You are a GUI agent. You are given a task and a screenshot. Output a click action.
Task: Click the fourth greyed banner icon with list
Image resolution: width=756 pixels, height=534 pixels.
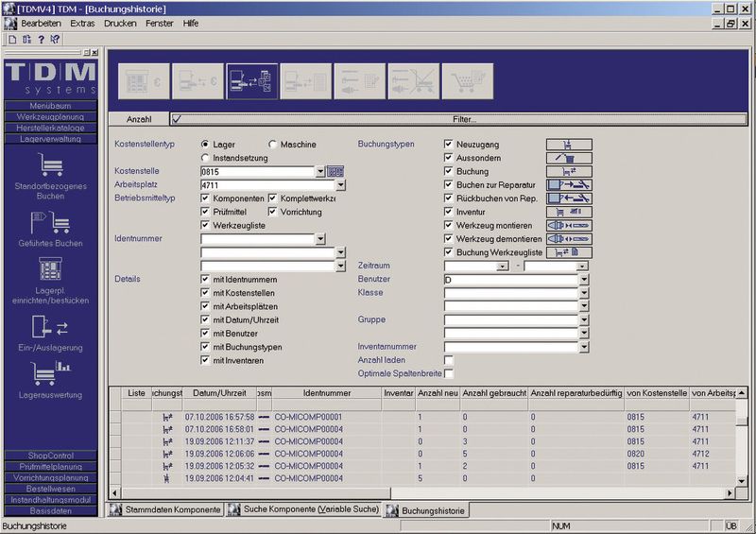click(305, 81)
